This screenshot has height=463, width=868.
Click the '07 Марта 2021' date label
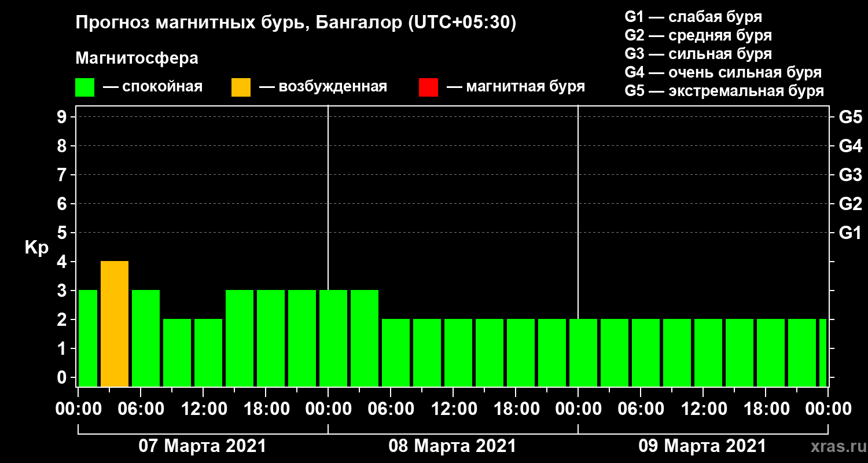[203, 446]
